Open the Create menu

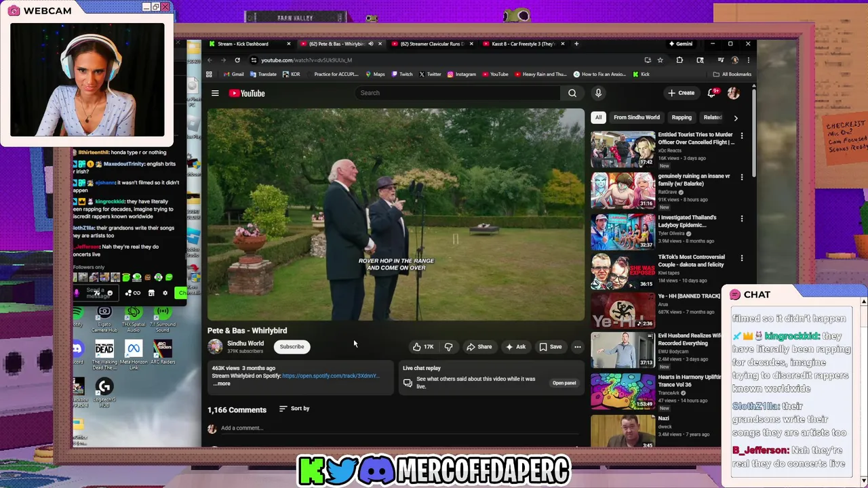pyautogui.click(x=681, y=93)
